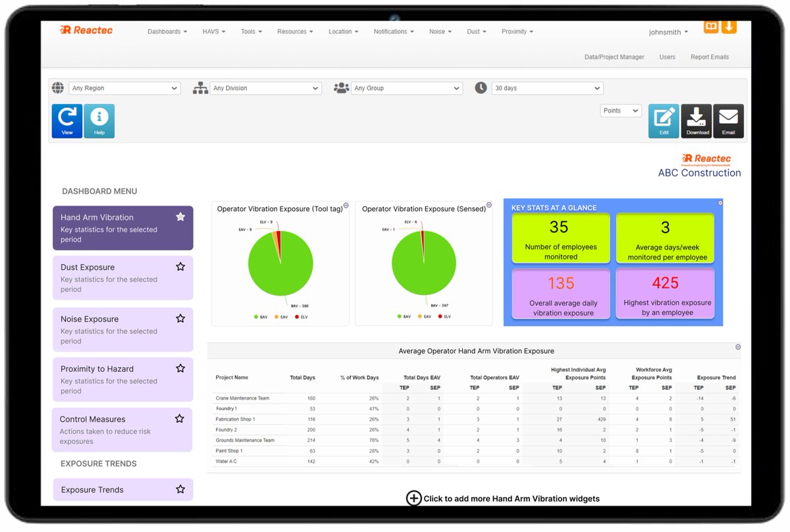Image resolution: width=790 pixels, height=532 pixels.
Task: Open the Proximity menu
Action: point(517,32)
